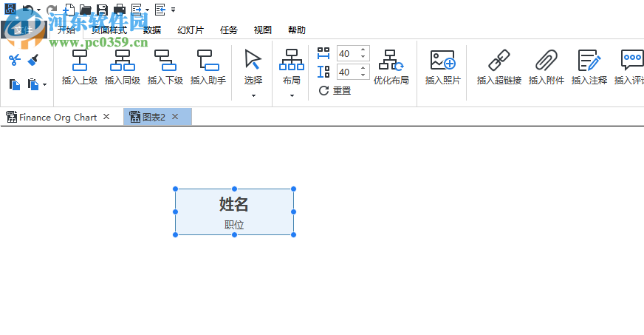Click the export icon in quick toolbar
The height and width of the screenshot is (335, 644).
click(137, 9)
